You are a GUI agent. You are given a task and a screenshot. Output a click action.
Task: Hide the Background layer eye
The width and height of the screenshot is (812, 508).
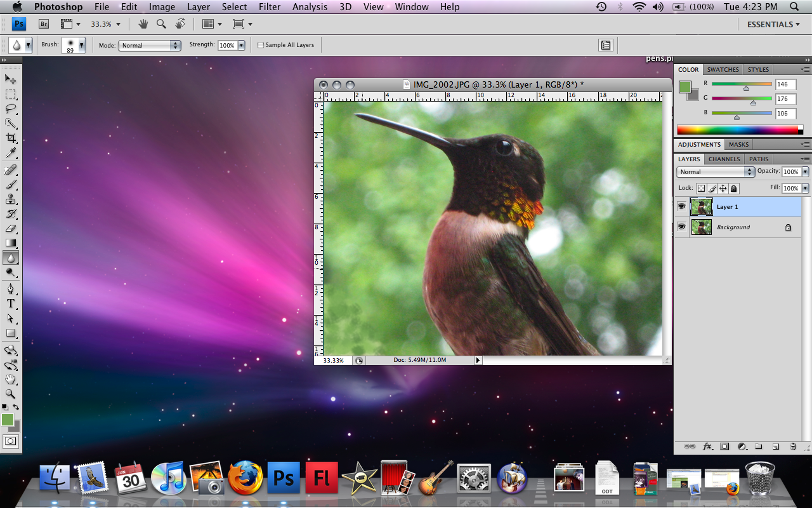[x=681, y=227]
